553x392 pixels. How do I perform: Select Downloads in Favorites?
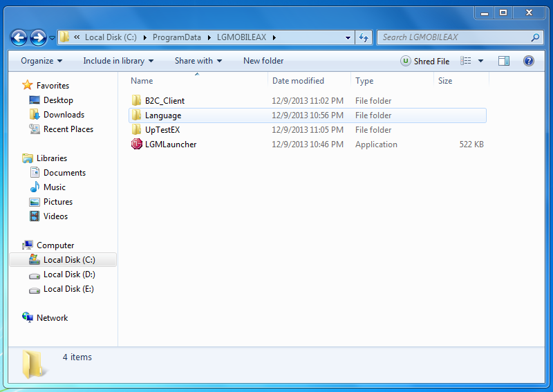pos(64,115)
